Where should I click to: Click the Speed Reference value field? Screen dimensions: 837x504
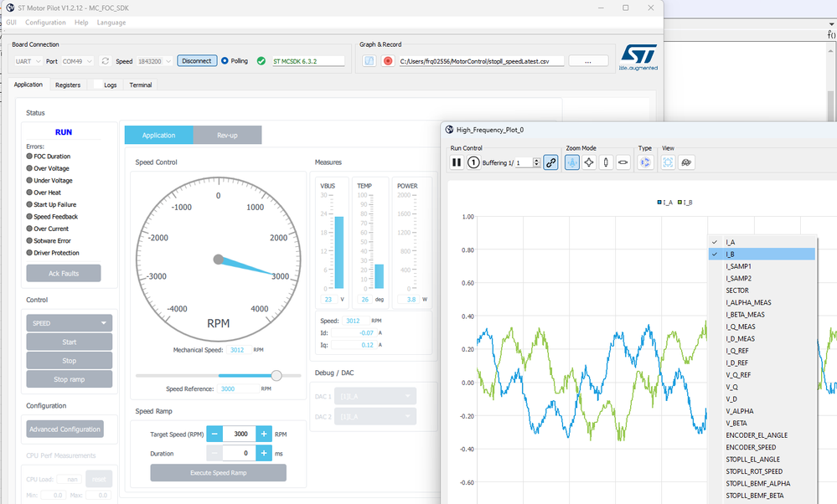coord(238,388)
